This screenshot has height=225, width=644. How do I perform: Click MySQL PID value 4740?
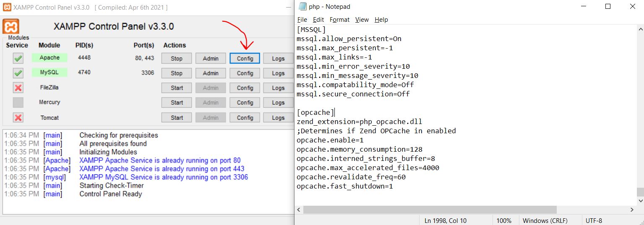(84, 72)
